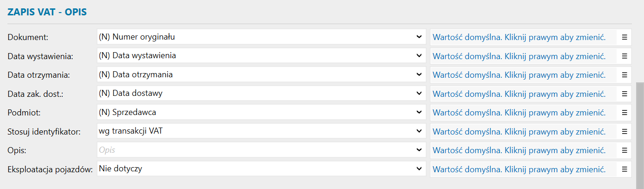Screen dimensions: 644x189
Task: Expand the Data wystawienia dropdown
Action: pos(419,56)
